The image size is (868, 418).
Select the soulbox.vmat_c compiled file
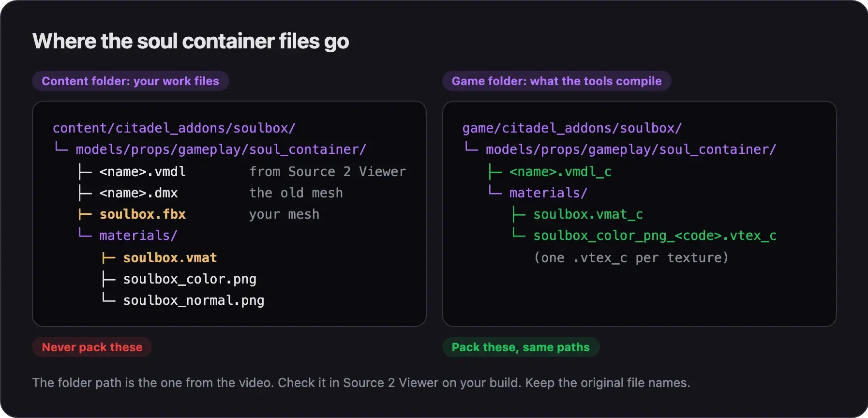(x=588, y=214)
